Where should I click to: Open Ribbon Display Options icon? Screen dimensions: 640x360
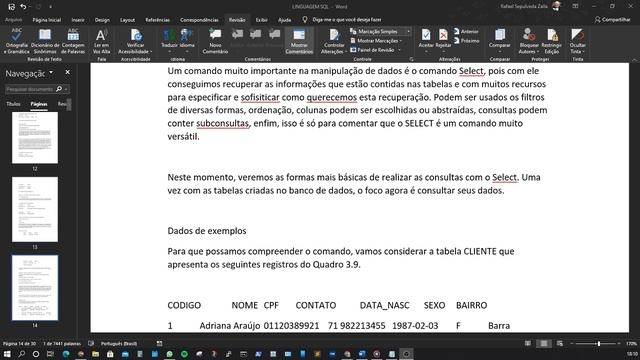coord(575,7)
